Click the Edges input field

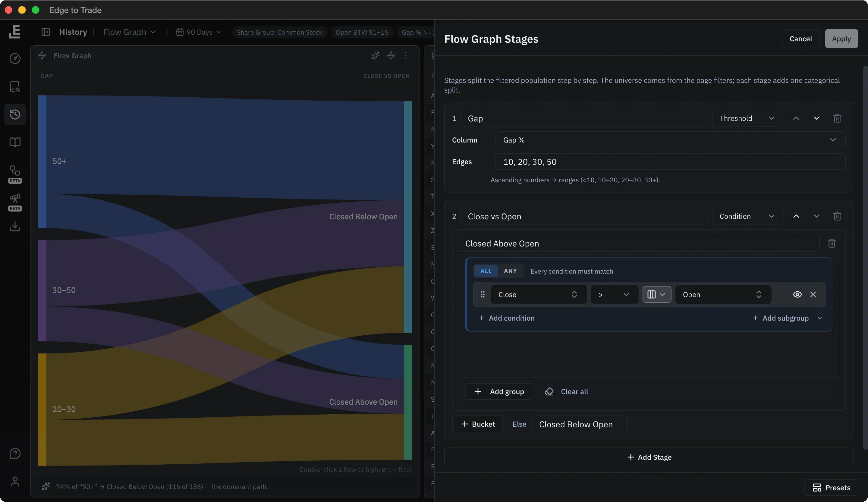[670, 162]
